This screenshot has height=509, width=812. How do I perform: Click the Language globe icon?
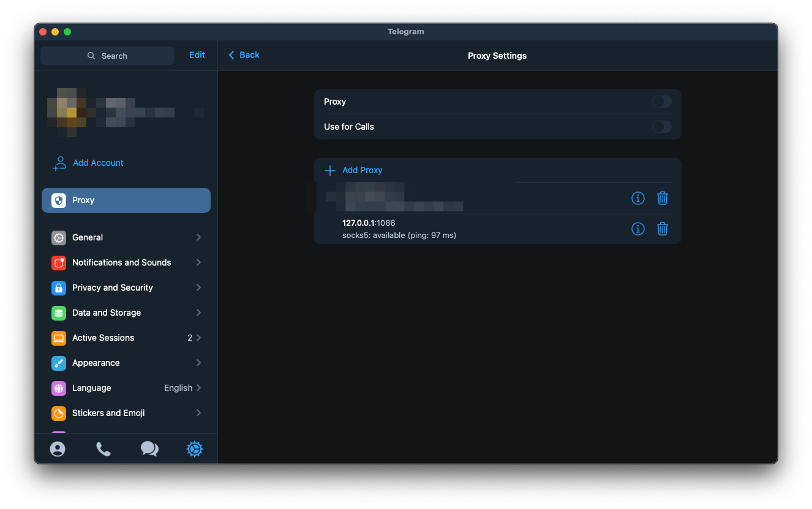click(x=59, y=388)
